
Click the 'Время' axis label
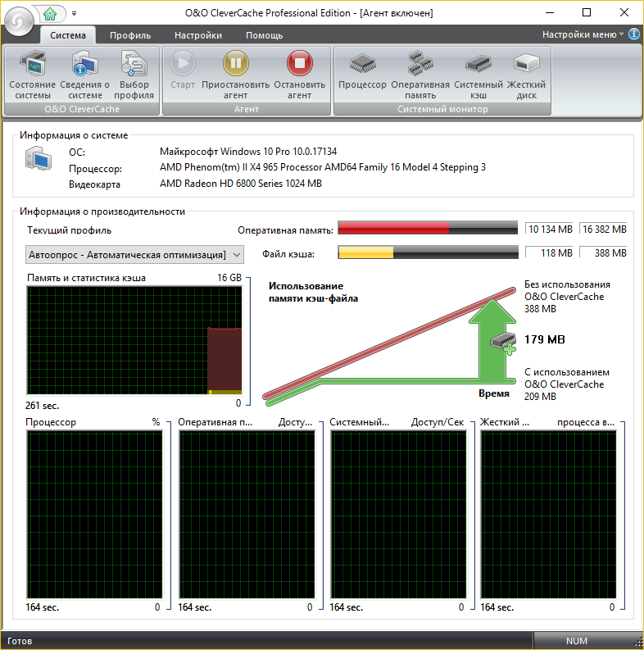493,393
